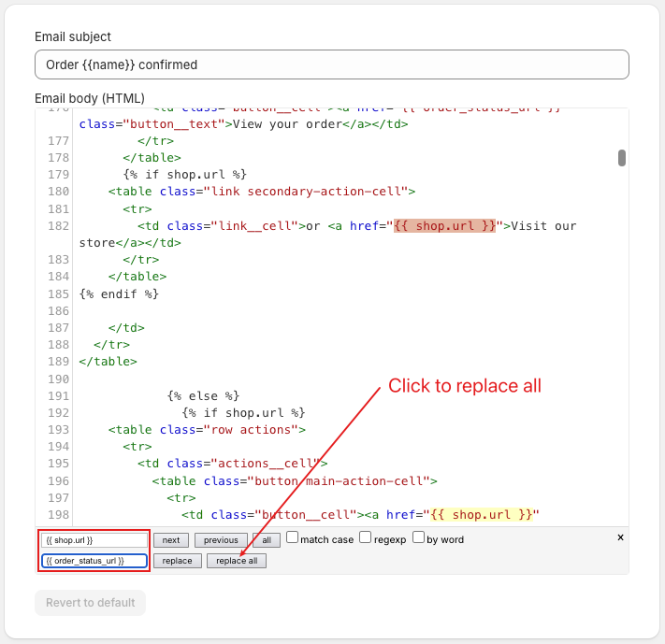Turn on the regexp option

[365, 537]
